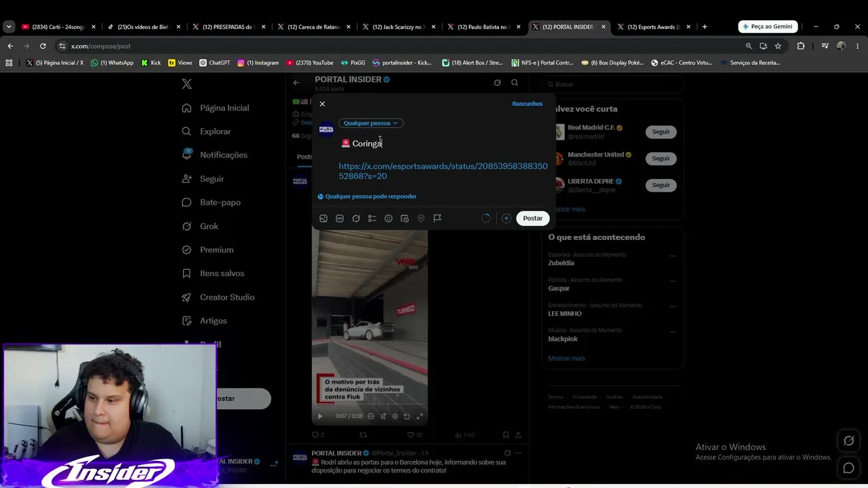Image resolution: width=868 pixels, height=488 pixels.
Task: Click the Postar button in composer
Action: coord(532,218)
